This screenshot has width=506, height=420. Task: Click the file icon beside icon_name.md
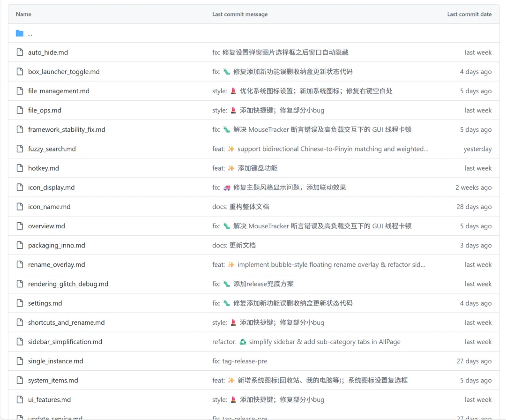point(20,207)
